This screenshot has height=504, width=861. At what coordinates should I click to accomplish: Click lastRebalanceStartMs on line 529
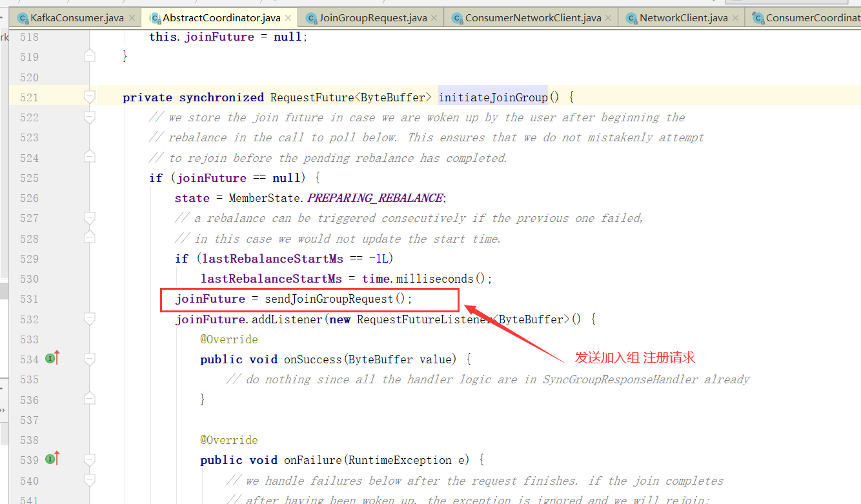click(x=273, y=259)
